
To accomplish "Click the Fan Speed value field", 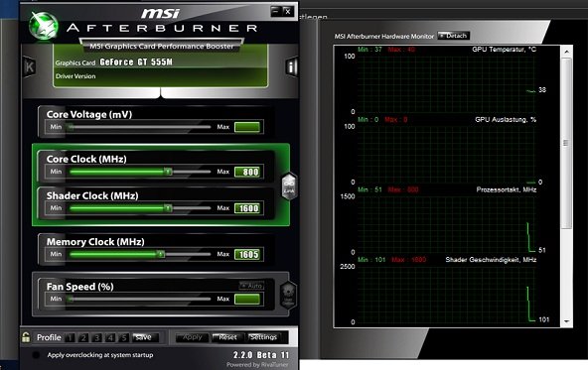I will pos(247,299).
